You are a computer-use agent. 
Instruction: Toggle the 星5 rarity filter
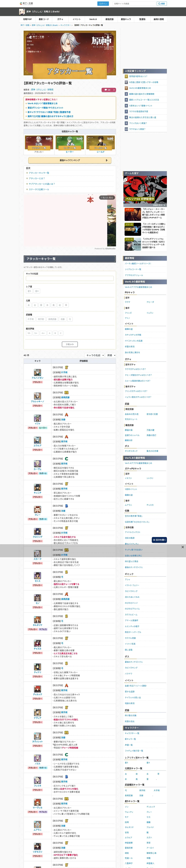coord(29,291)
